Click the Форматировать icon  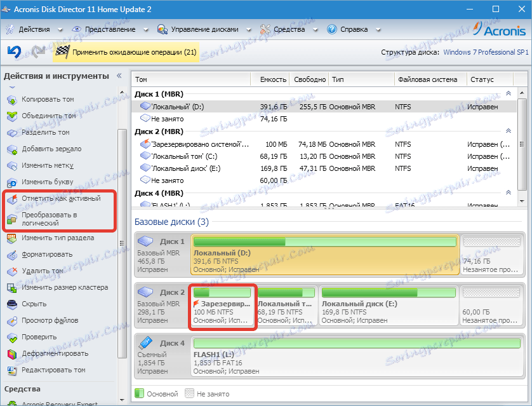point(12,255)
